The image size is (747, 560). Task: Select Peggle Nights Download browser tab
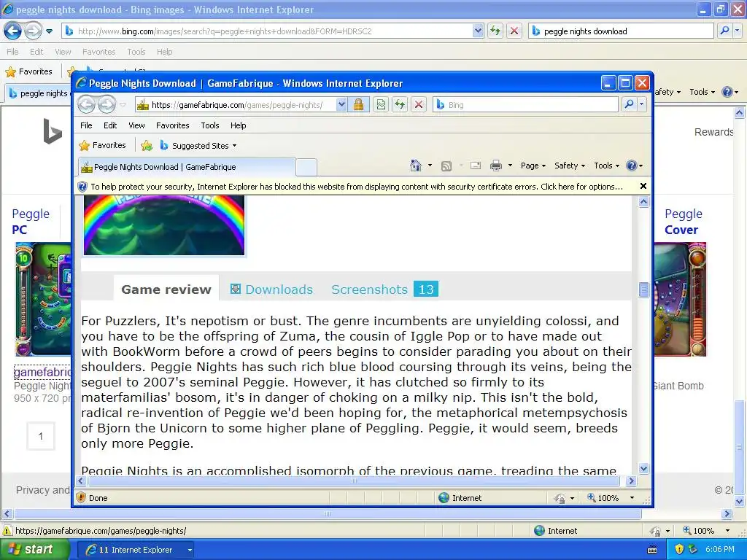(186, 167)
